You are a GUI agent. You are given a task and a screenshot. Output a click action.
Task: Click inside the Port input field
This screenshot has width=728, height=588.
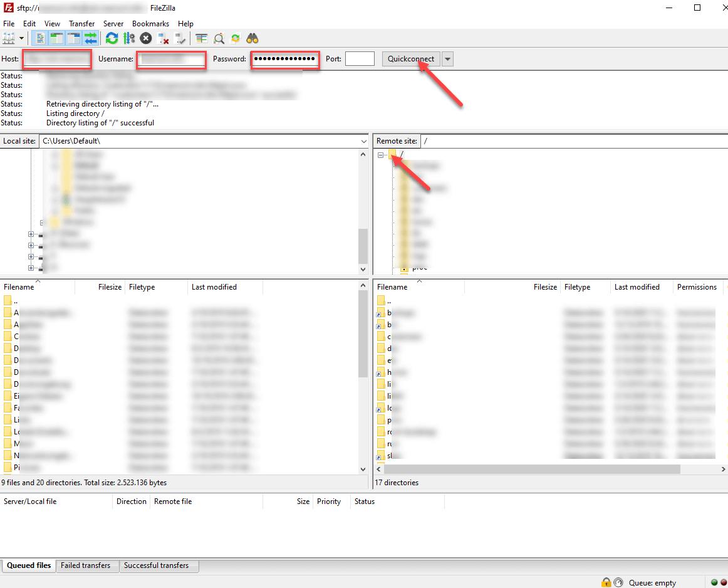coord(360,58)
